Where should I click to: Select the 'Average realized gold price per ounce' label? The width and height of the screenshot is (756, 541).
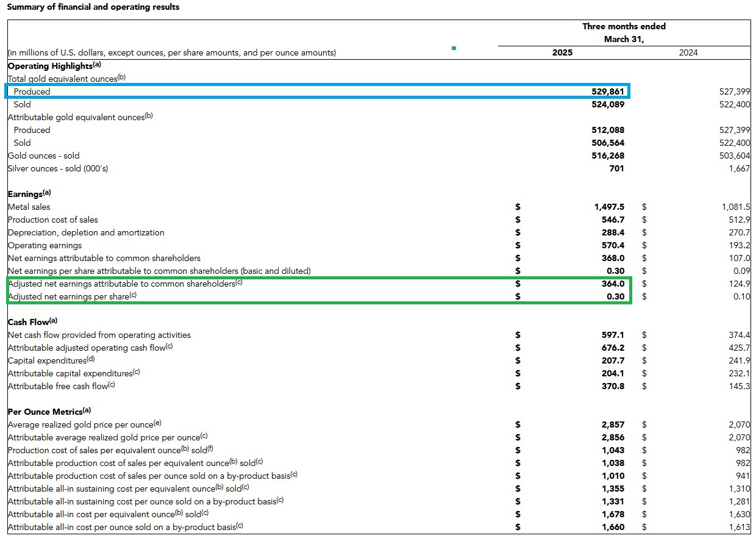84,424
